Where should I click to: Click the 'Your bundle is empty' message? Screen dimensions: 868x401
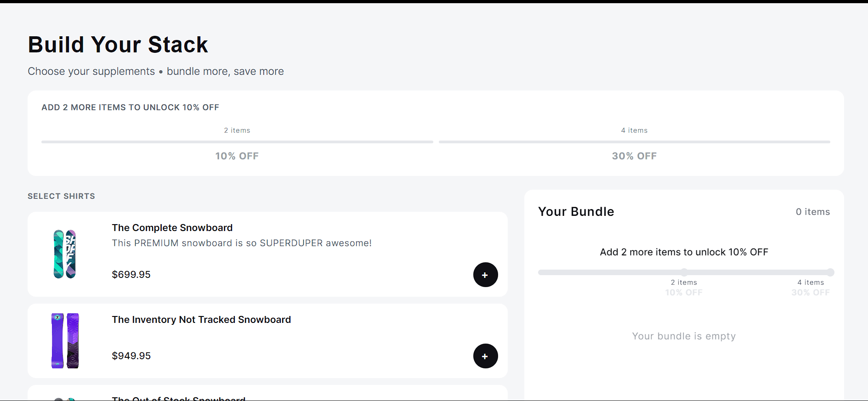pyautogui.click(x=684, y=336)
